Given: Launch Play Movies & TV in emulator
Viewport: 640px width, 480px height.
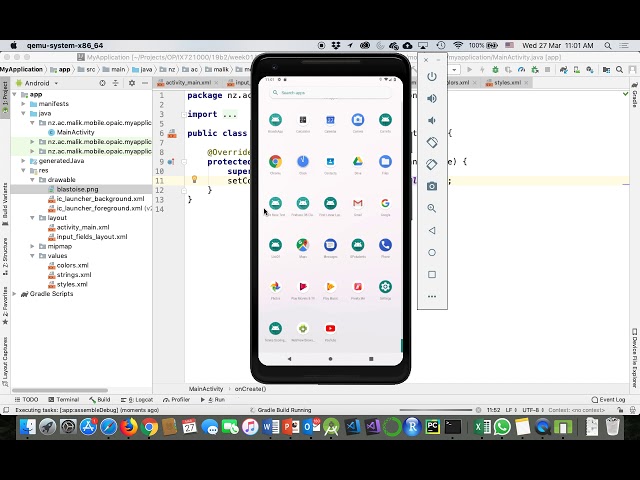Looking at the screenshot, I should (x=303, y=287).
